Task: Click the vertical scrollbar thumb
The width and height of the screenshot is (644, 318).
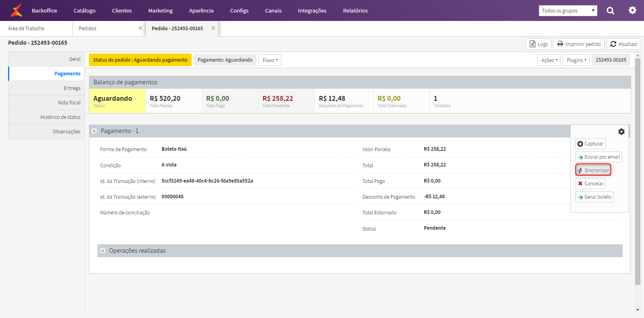Action: pos(638,171)
